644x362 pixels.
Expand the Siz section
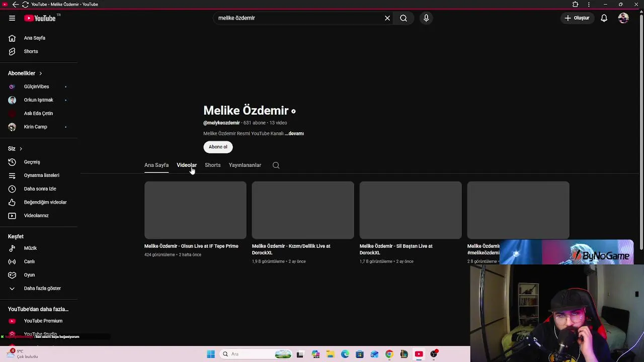click(x=15, y=149)
